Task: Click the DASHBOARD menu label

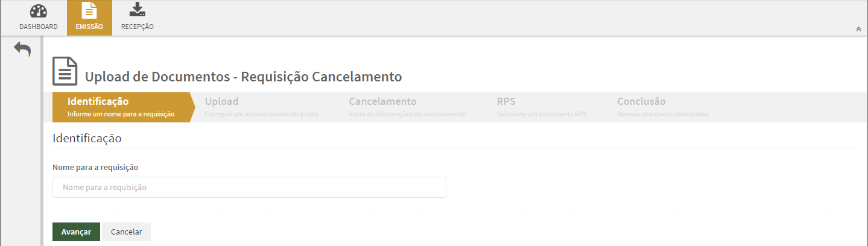Action: [39, 27]
